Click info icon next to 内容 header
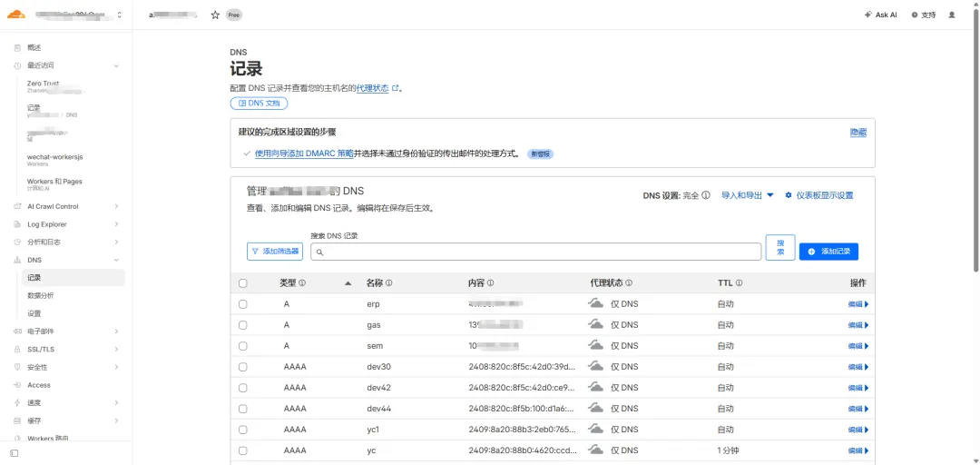This screenshot has height=465, width=980. pos(491,283)
